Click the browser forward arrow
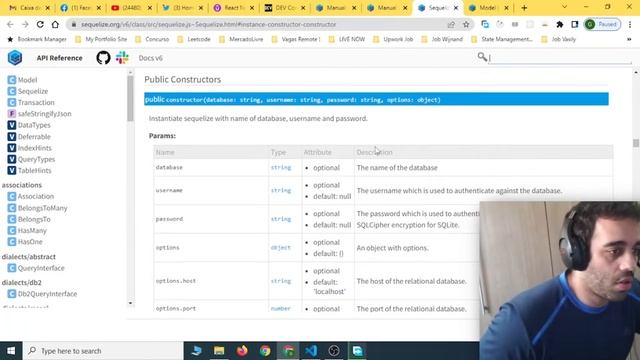Screen dimensions: 640x360 25,24
